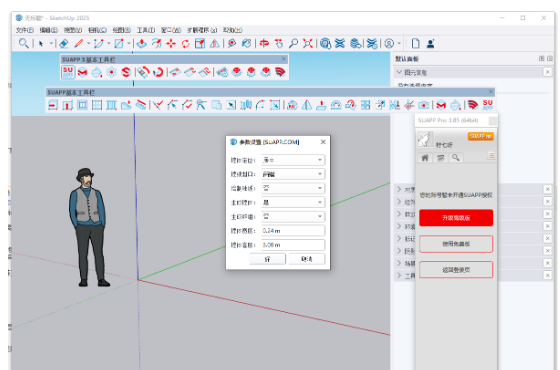Click the SU icon in SUAPP 3 toolbar

68,72
